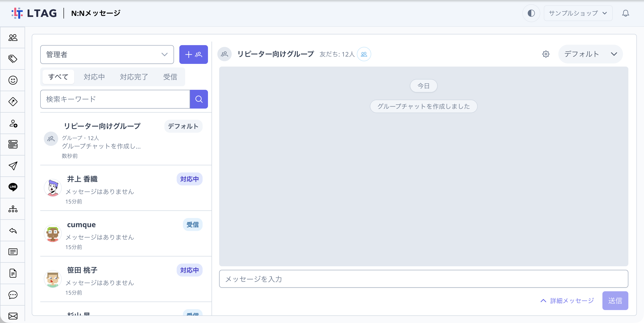Show group members next to 友だち: 12人

pyautogui.click(x=364, y=54)
